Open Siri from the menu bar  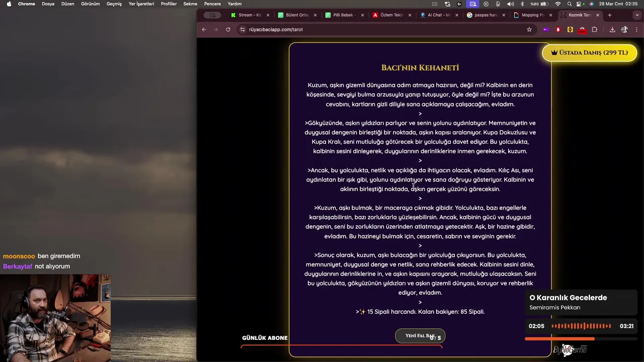591,4
